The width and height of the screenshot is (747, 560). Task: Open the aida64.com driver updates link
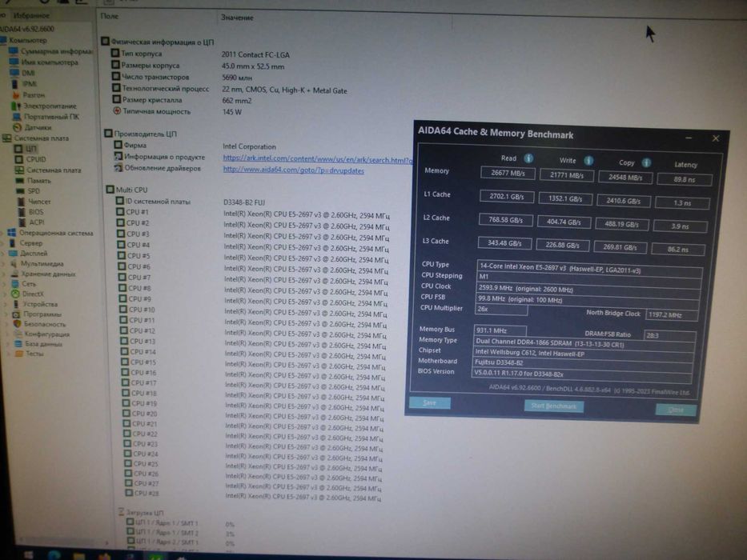(294, 170)
